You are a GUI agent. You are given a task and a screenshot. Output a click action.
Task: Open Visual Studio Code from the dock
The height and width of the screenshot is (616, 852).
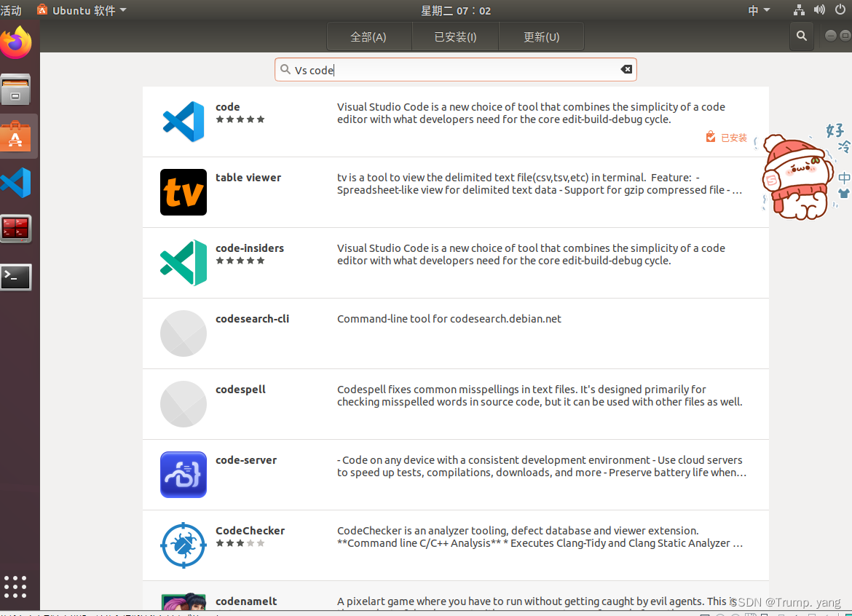coord(16,182)
